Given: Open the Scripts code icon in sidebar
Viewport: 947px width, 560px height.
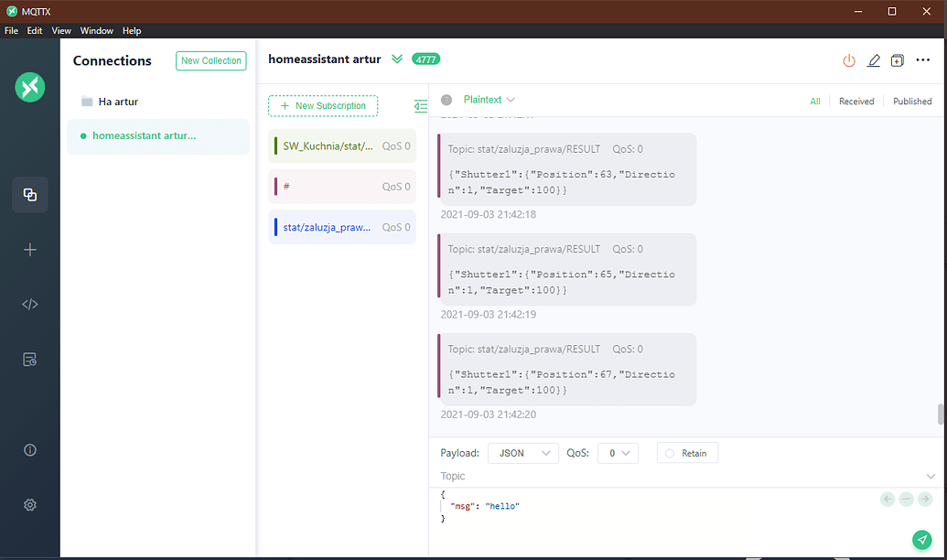Looking at the screenshot, I should click(x=30, y=305).
